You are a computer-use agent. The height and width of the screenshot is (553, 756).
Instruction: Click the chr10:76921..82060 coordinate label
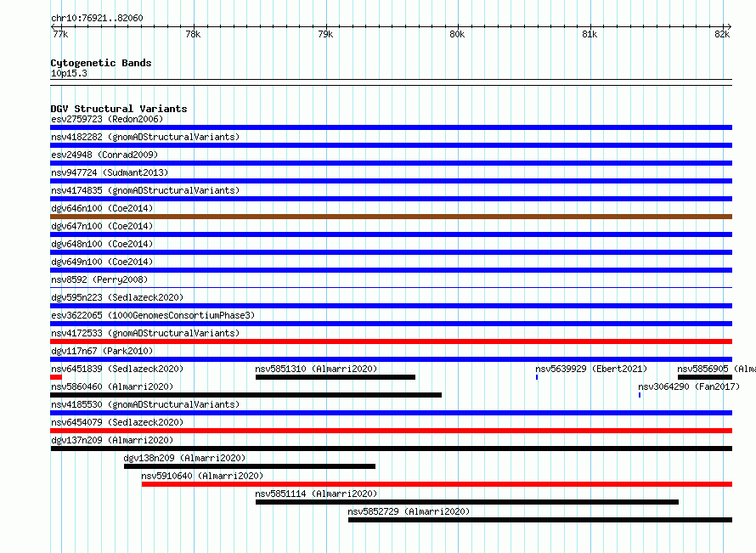click(97, 18)
